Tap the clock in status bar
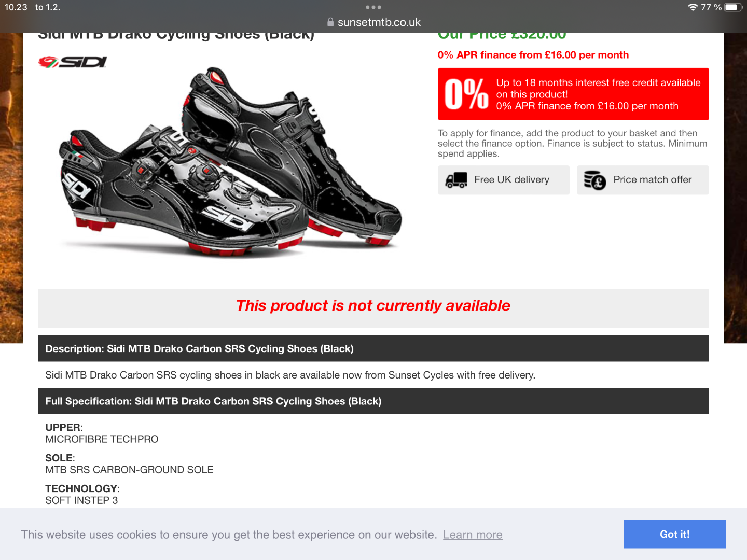 [16, 7]
